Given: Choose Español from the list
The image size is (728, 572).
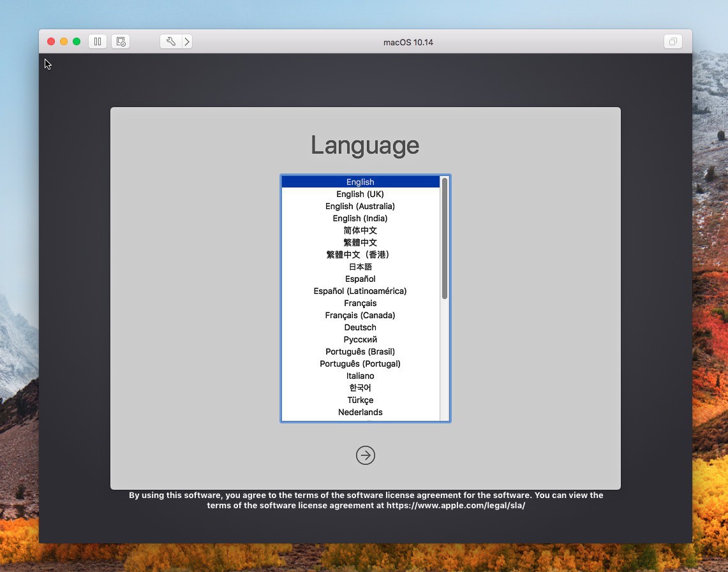Looking at the screenshot, I should pyautogui.click(x=360, y=279).
